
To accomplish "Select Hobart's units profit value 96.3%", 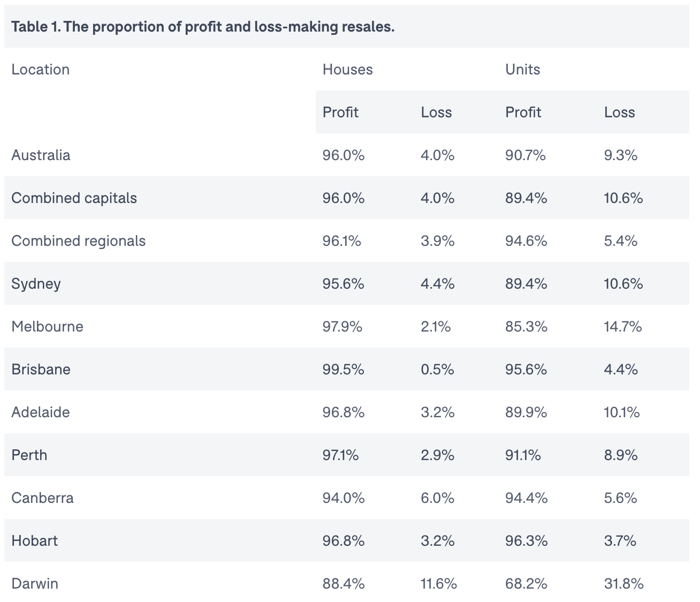I will pos(526,541).
